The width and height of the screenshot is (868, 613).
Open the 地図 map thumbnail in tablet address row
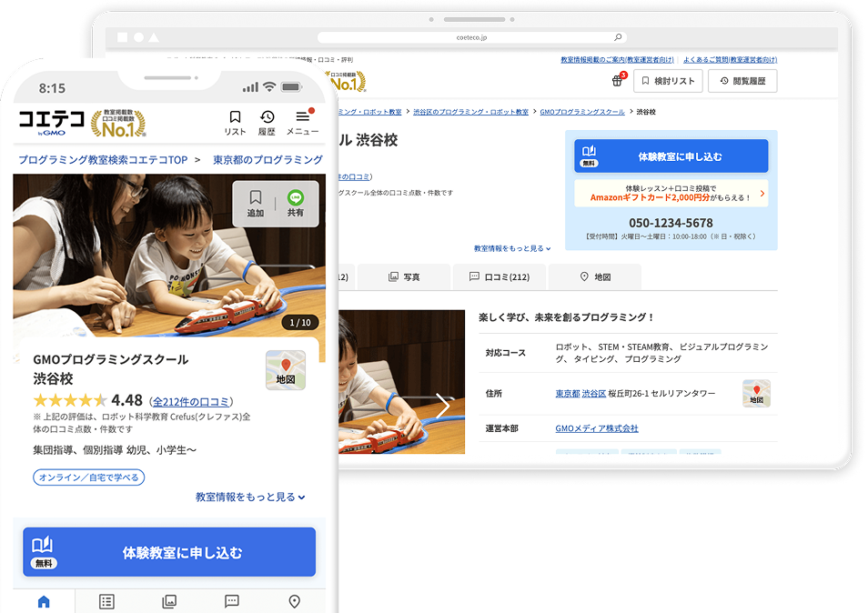pos(756,394)
